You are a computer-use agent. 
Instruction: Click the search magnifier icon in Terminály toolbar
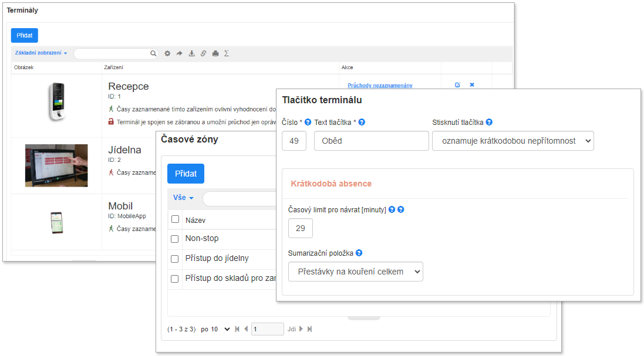153,53
